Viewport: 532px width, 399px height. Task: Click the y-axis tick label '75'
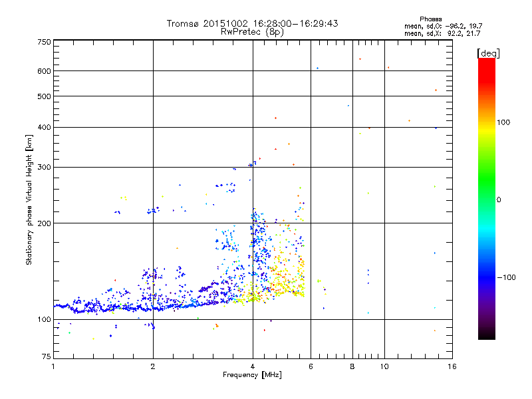[47, 356]
